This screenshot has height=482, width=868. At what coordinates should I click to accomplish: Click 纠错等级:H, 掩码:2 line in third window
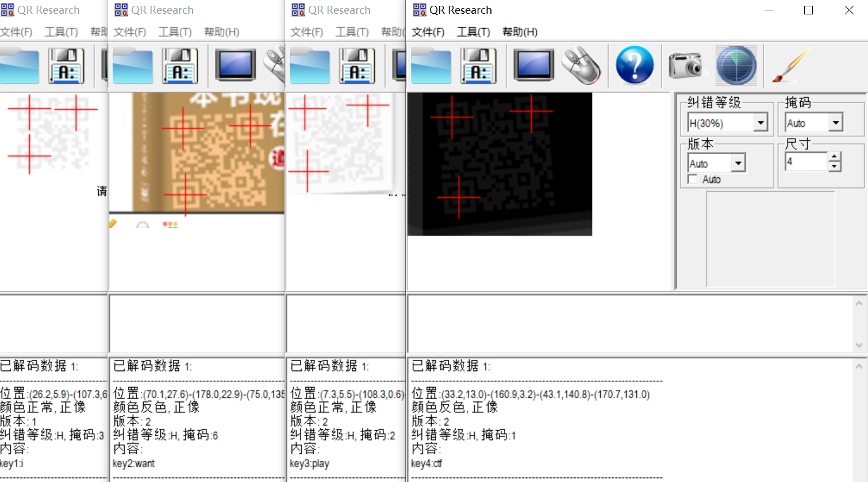click(x=343, y=435)
